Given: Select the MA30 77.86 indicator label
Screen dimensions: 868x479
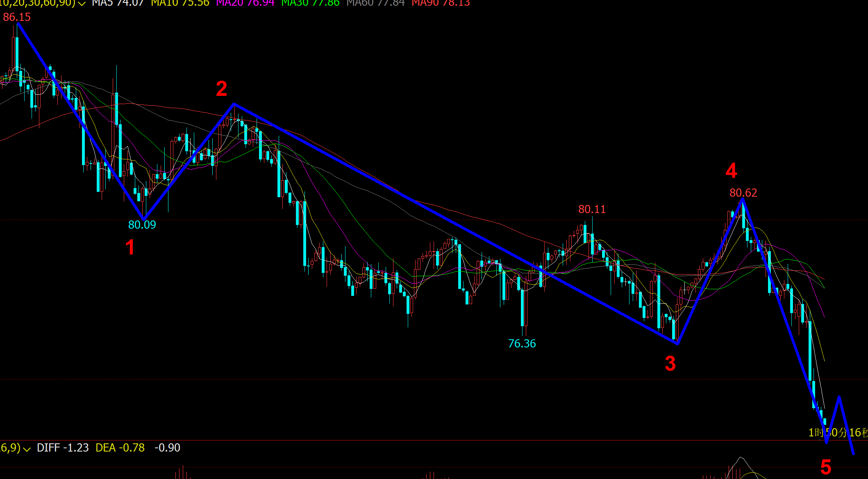Looking at the screenshot, I should tap(310, 3).
